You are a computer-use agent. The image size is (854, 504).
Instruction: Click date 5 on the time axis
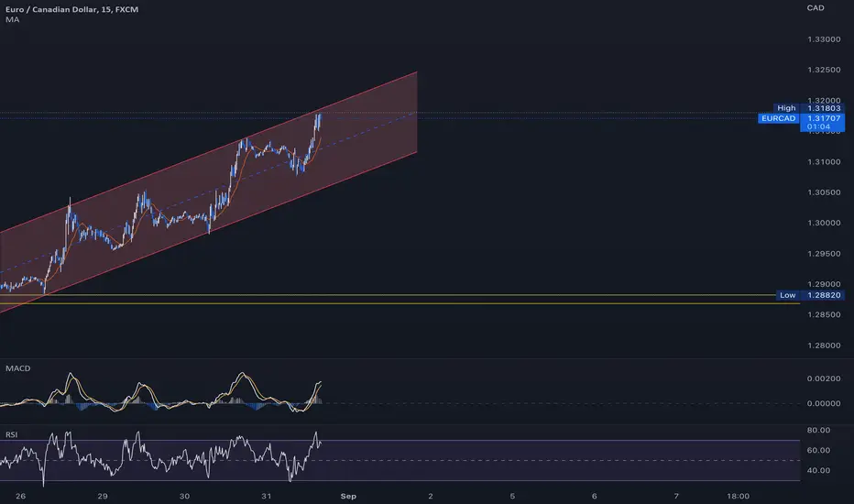tap(512, 496)
